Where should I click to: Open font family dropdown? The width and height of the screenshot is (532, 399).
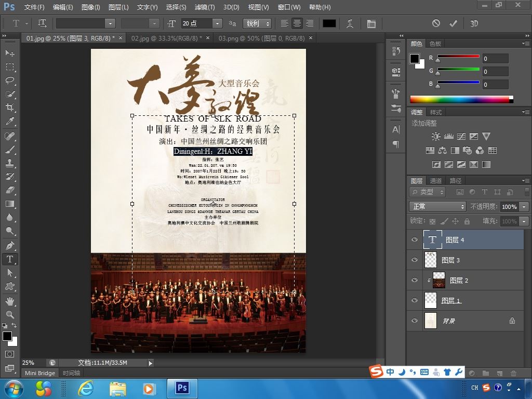pyautogui.click(x=110, y=23)
